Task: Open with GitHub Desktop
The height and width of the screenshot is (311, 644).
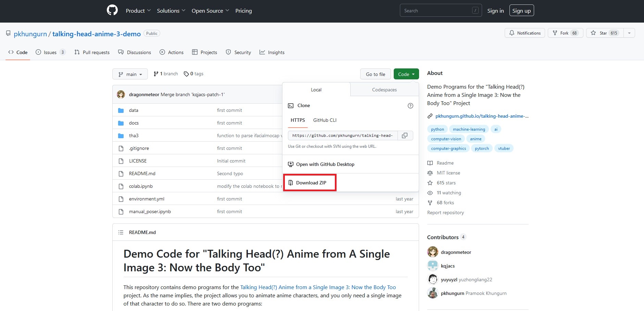Action: coord(325,164)
